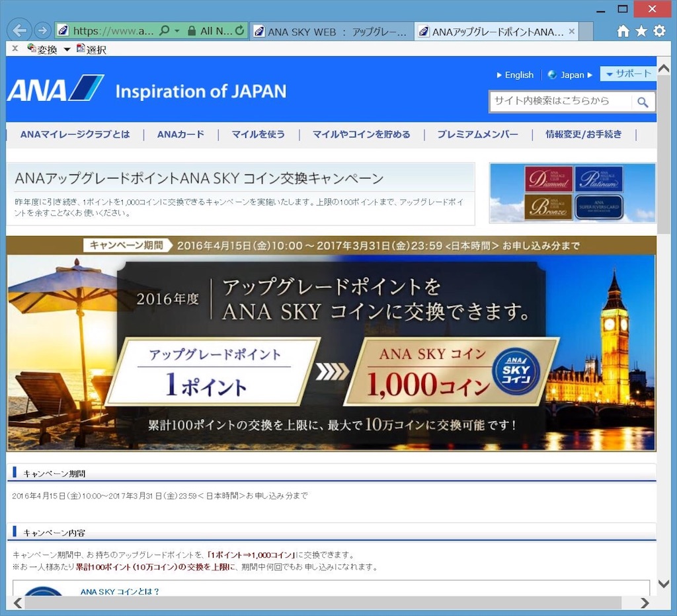Click the campaign banner image
677x616 pixels.
(331, 344)
